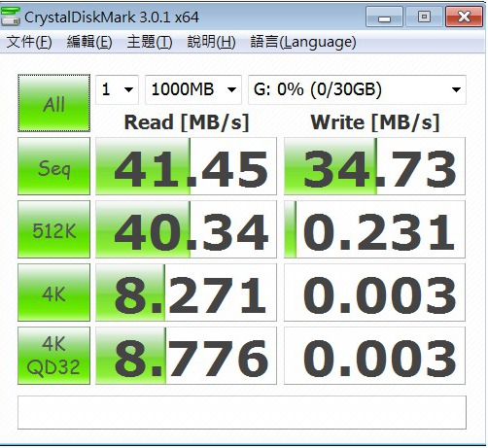Click the 4K QD32 read result 8.776

click(186, 356)
